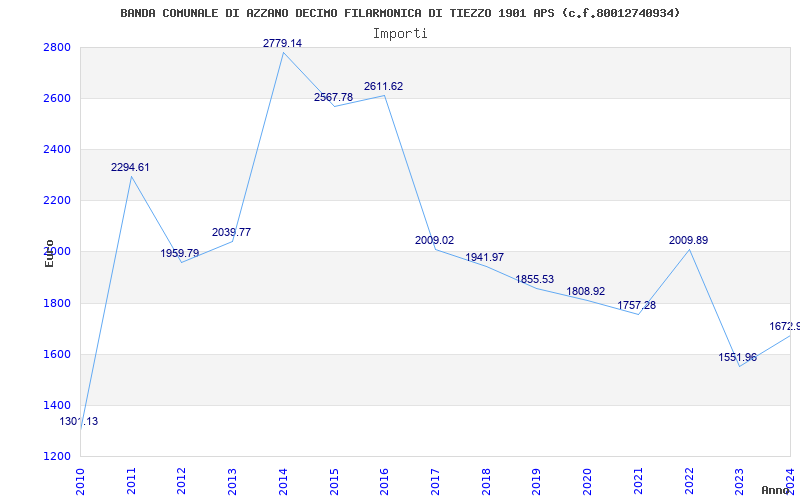Click the 2010 x-axis year label
The height and width of the screenshot is (500, 800).
click(x=80, y=482)
